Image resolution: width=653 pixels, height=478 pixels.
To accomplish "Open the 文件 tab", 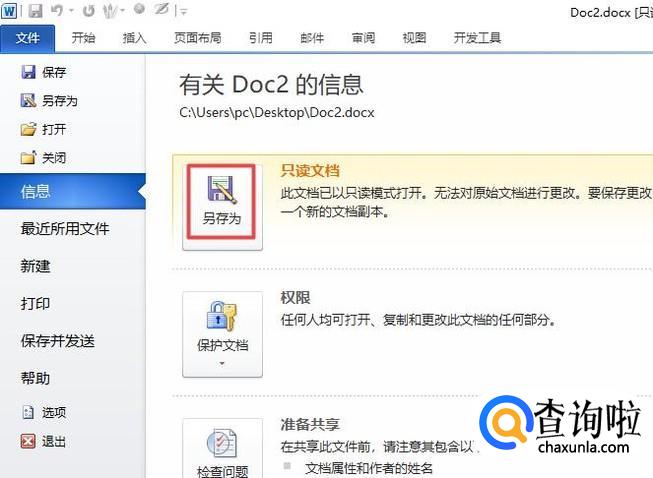I will (x=27, y=38).
